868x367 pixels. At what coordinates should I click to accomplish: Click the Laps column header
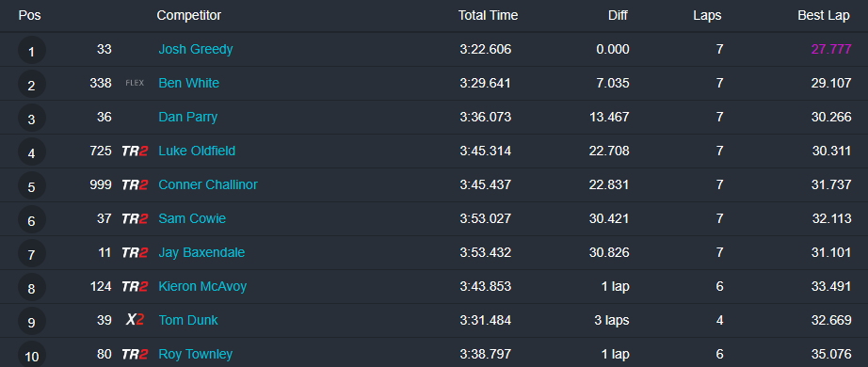click(707, 15)
